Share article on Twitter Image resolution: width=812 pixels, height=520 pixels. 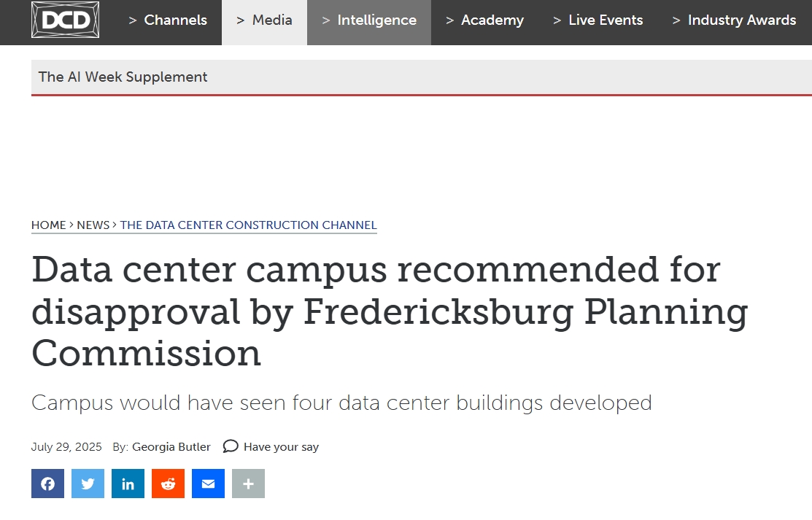(x=88, y=484)
